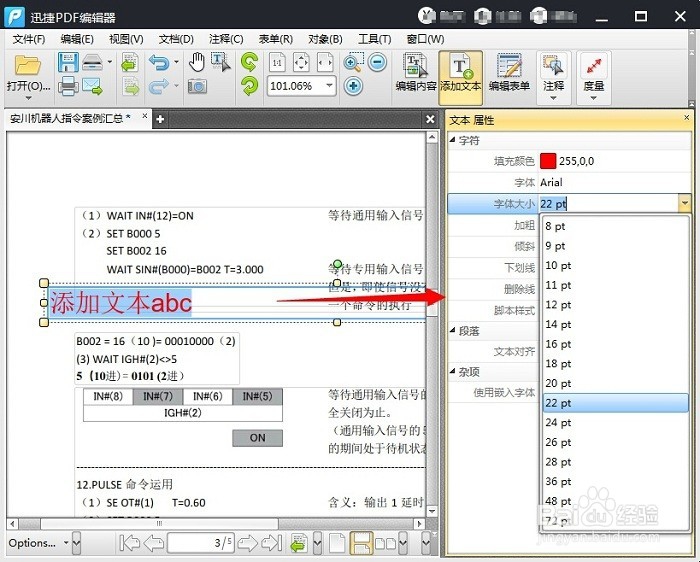Expand the undo history dropdown arrow
Screen dimensions: 700x562
[x=177, y=62]
